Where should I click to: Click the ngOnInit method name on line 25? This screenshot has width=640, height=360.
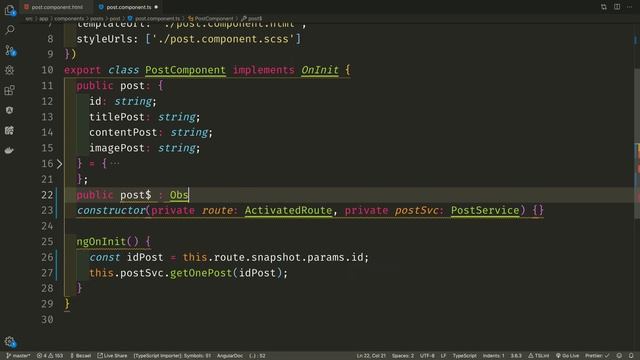(101, 241)
